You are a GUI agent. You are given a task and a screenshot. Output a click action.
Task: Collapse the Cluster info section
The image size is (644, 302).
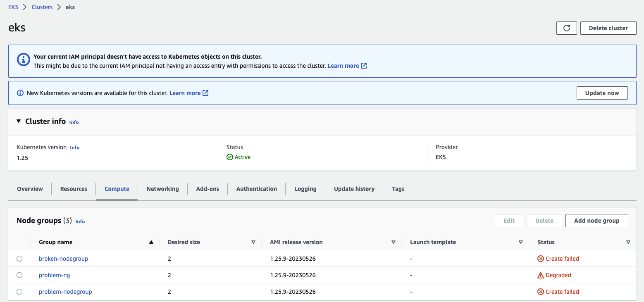pos(18,121)
